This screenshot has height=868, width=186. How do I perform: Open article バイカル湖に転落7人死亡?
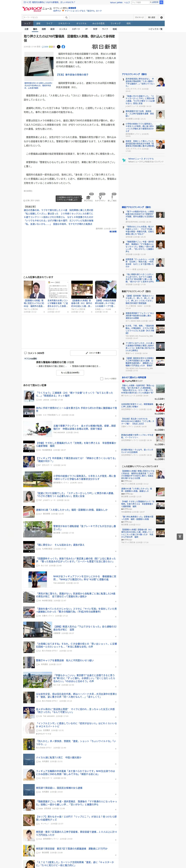tap(59, 757)
